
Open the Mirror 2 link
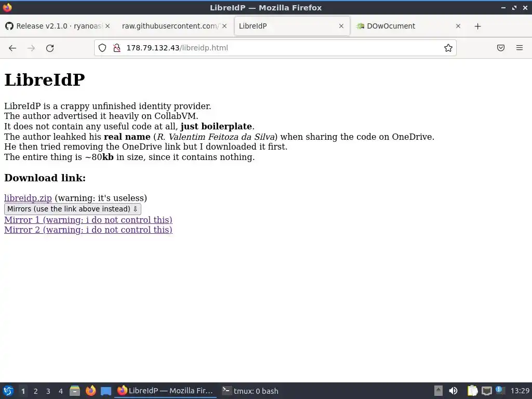coord(88,230)
